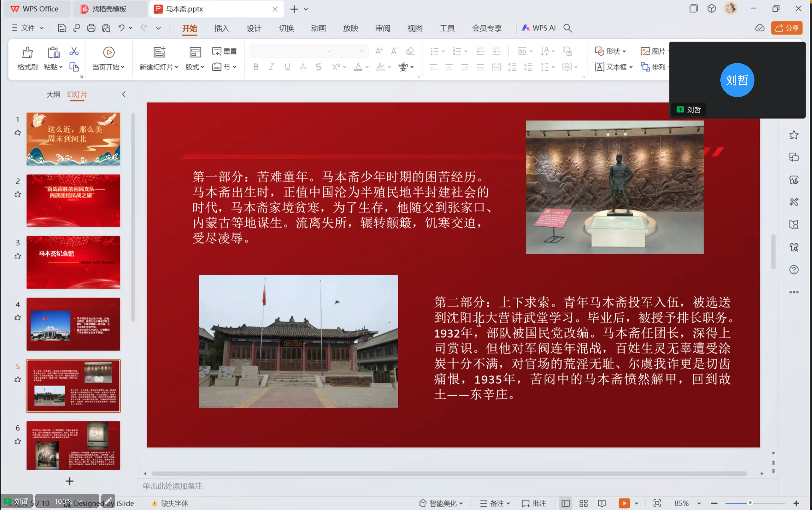Click the cloud sync status icon

759,28
